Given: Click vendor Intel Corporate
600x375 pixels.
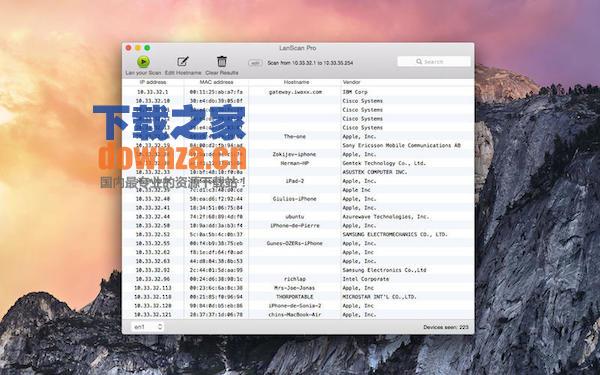Looking at the screenshot, I should coord(365,279).
